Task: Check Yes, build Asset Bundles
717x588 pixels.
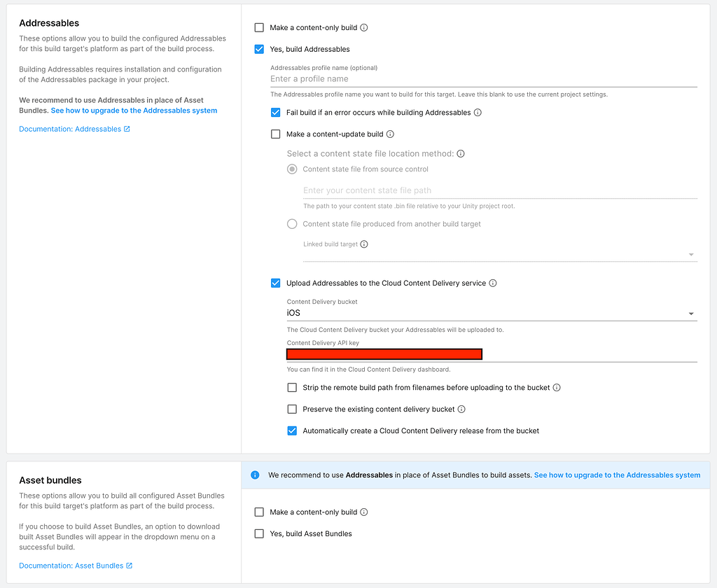Action: click(x=259, y=534)
